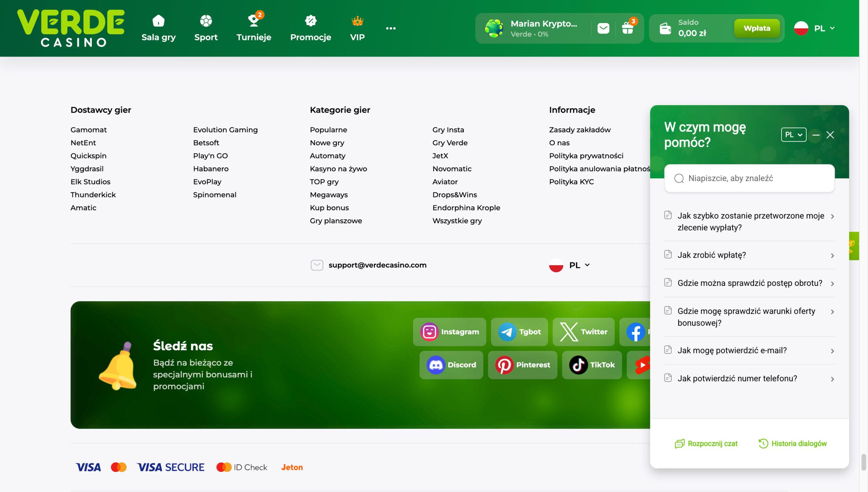Open the chat widget PL language selector
This screenshot has height=492, width=868.
pos(793,135)
